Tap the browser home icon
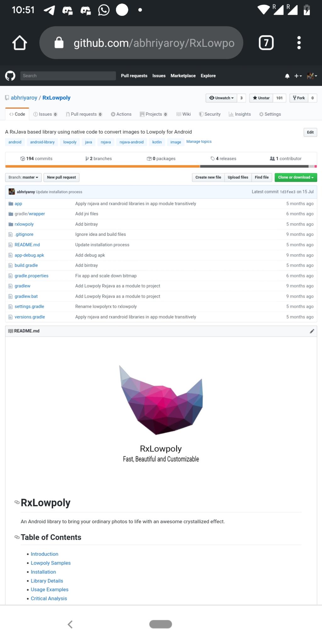Viewport: 322px width, 644px height. click(19, 43)
